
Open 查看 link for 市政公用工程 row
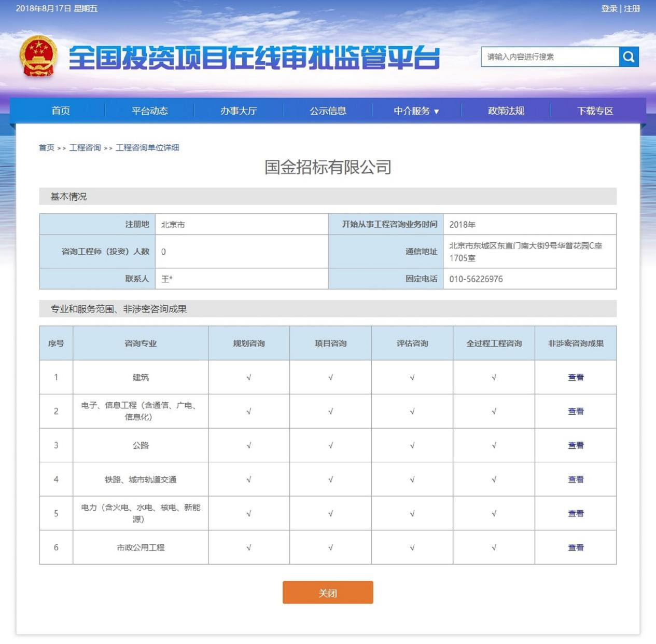[x=576, y=547]
